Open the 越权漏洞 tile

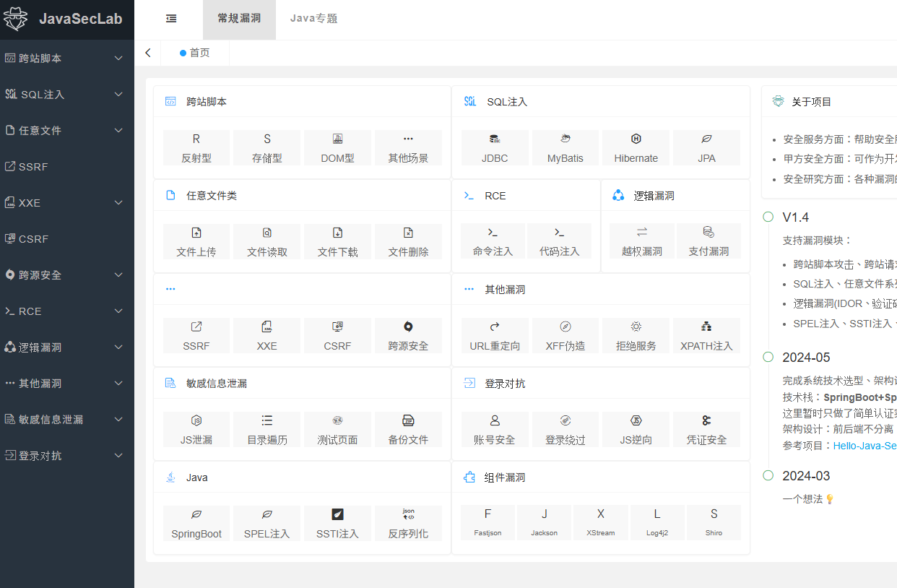click(642, 241)
